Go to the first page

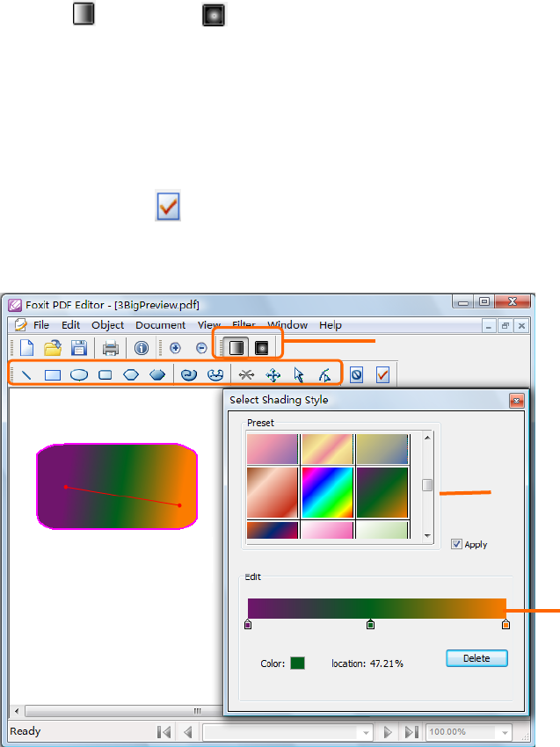click(164, 732)
